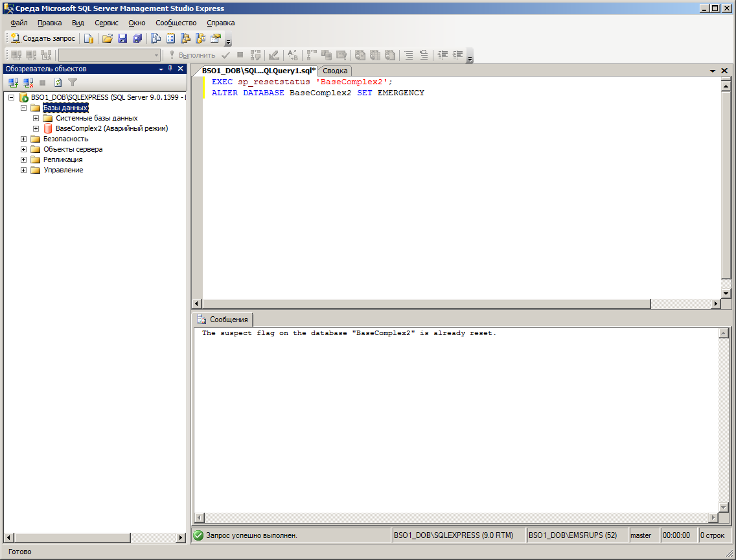Expand the Управление folder
The width and height of the screenshot is (736, 560).
(23, 170)
